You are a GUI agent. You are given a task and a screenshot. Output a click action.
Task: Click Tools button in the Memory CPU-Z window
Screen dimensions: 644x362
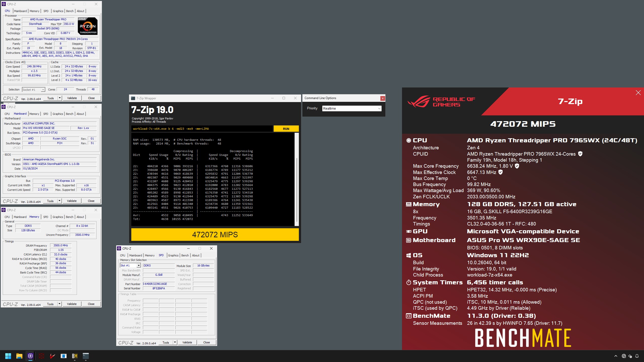click(x=50, y=304)
